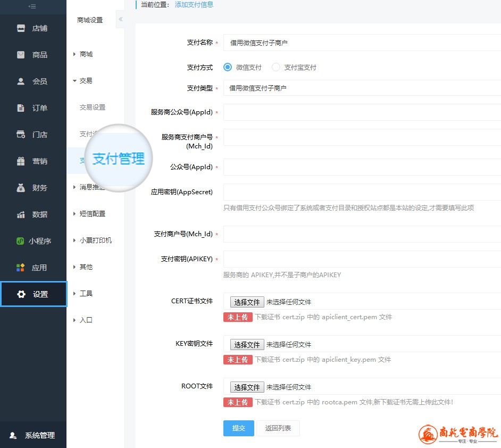The width and height of the screenshot is (501, 448).
Task: Click the 提交 submit button
Action: pyautogui.click(x=239, y=428)
